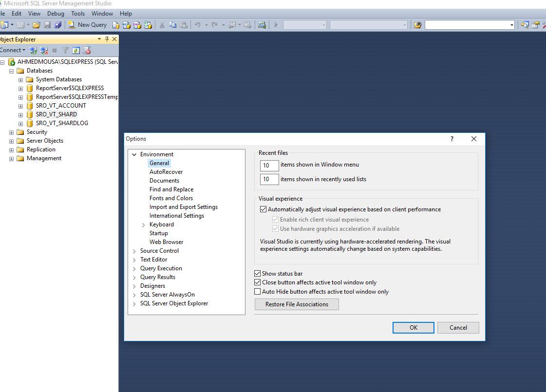This screenshot has width=546, height=392.
Task: Click items shown in recently used lists field
Action: click(269, 179)
